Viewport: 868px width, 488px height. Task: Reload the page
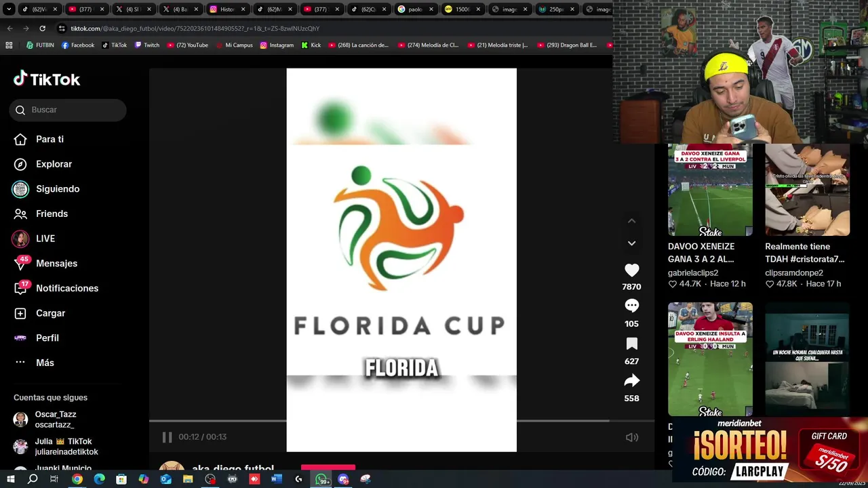[42, 28]
